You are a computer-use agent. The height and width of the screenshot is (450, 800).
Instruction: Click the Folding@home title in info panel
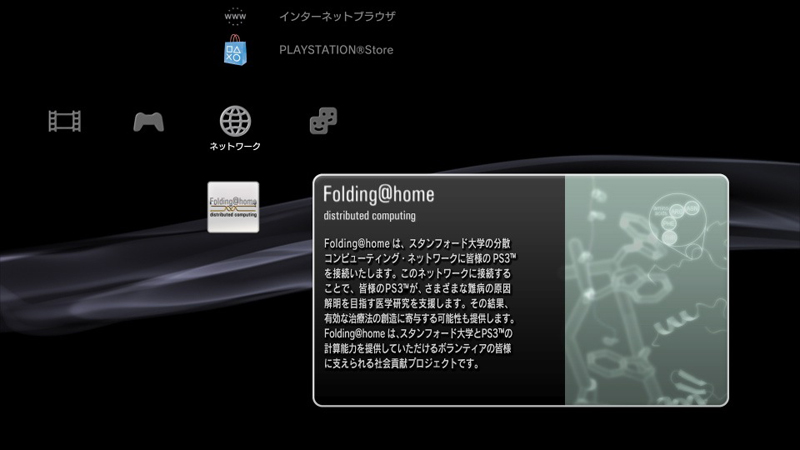(x=378, y=194)
